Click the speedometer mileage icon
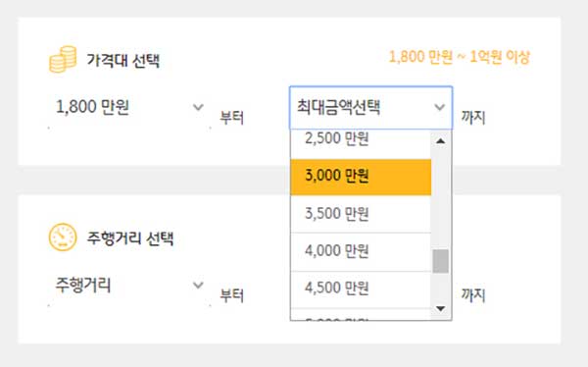 tap(63, 237)
